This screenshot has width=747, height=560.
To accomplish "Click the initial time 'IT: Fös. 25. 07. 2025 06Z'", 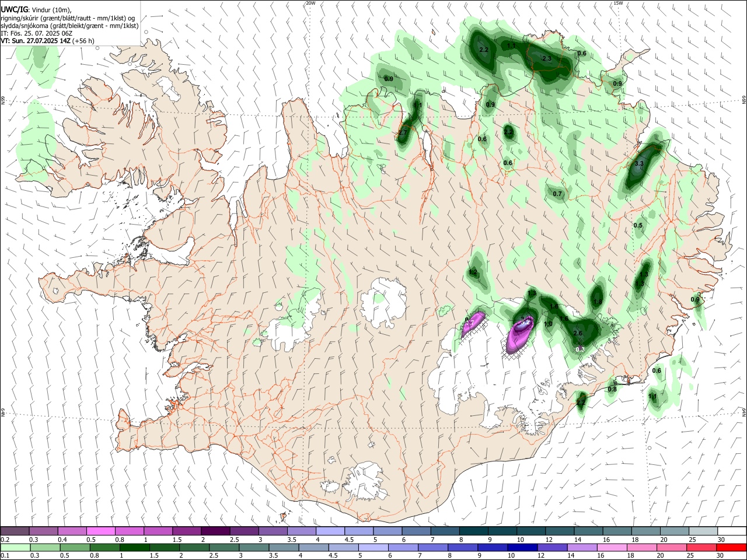I will 36,33.
